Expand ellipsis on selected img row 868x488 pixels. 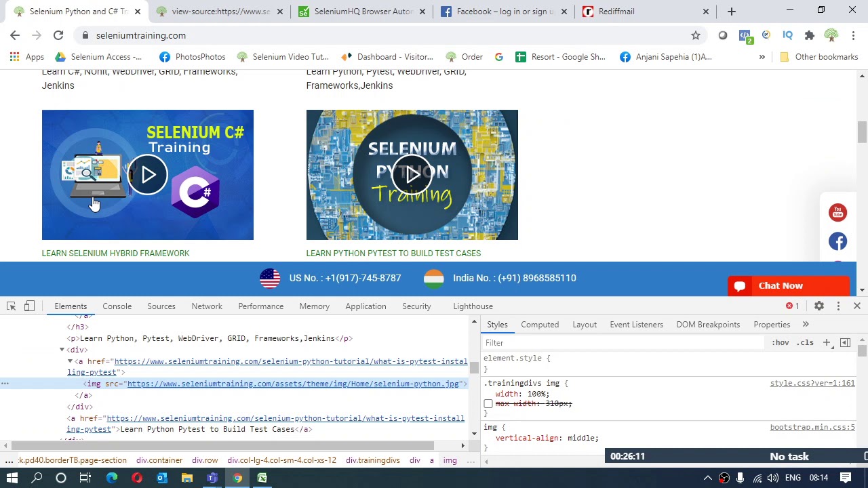[5, 384]
